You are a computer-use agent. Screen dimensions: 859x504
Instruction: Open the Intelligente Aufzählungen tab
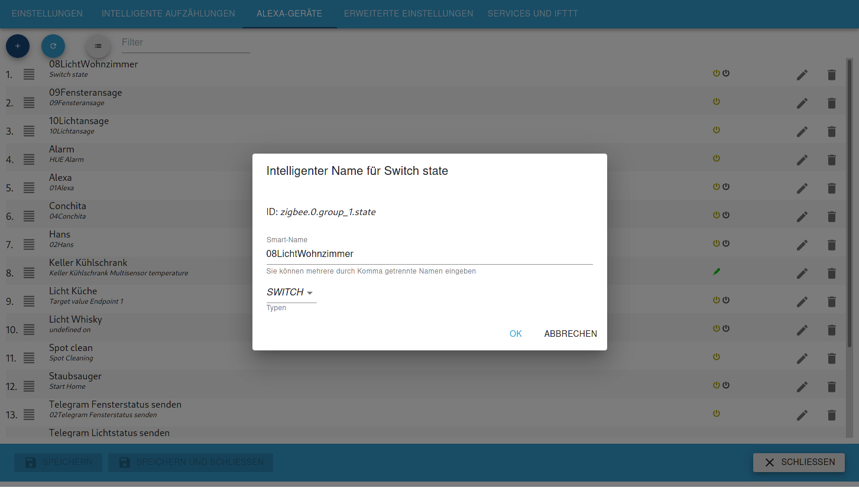[x=168, y=14]
